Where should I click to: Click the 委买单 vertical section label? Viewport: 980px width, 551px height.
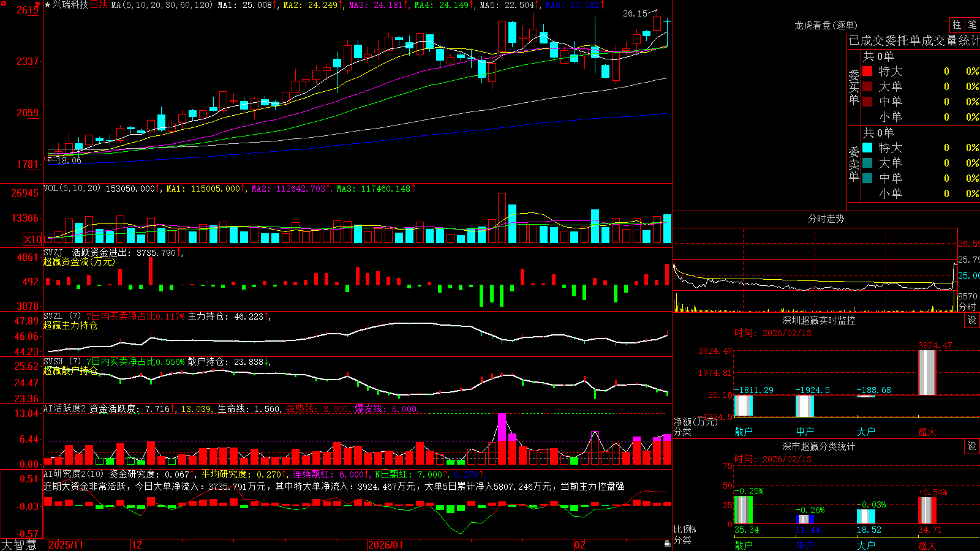click(x=854, y=87)
